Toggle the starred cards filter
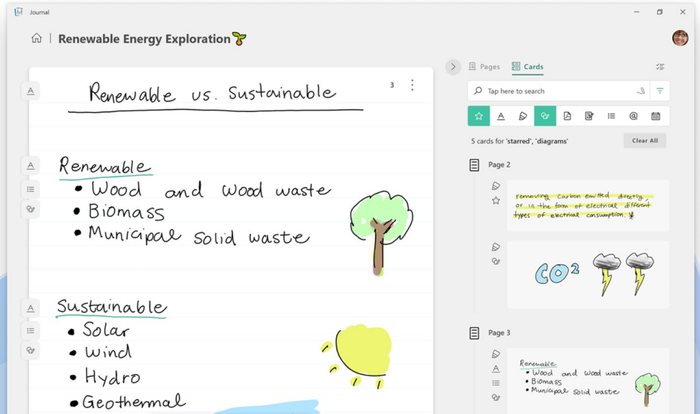The width and height of the screenshot is (700, 414). [479, 116]
